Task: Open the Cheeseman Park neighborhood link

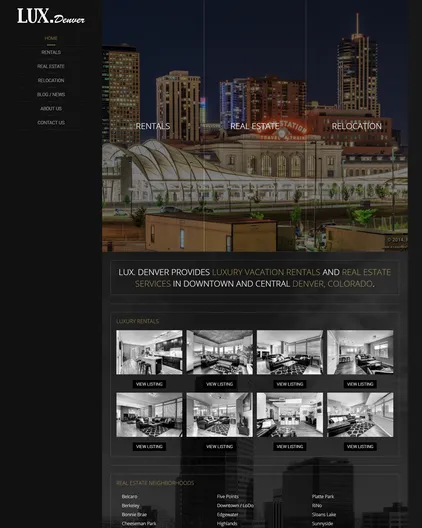Action: coord(139,524)
